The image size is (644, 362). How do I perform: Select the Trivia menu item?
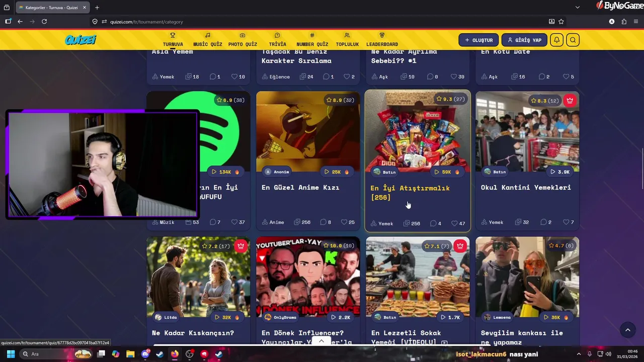277,40
